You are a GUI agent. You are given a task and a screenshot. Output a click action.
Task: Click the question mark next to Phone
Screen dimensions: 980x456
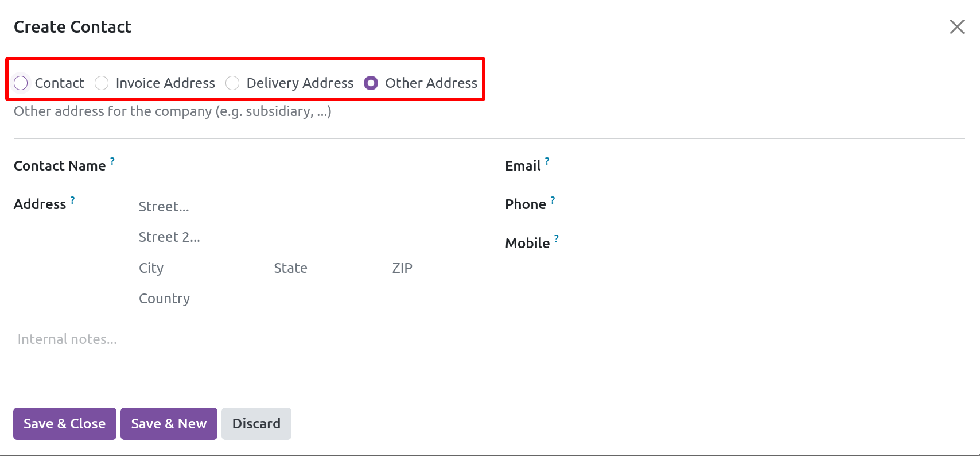(553, 200)
